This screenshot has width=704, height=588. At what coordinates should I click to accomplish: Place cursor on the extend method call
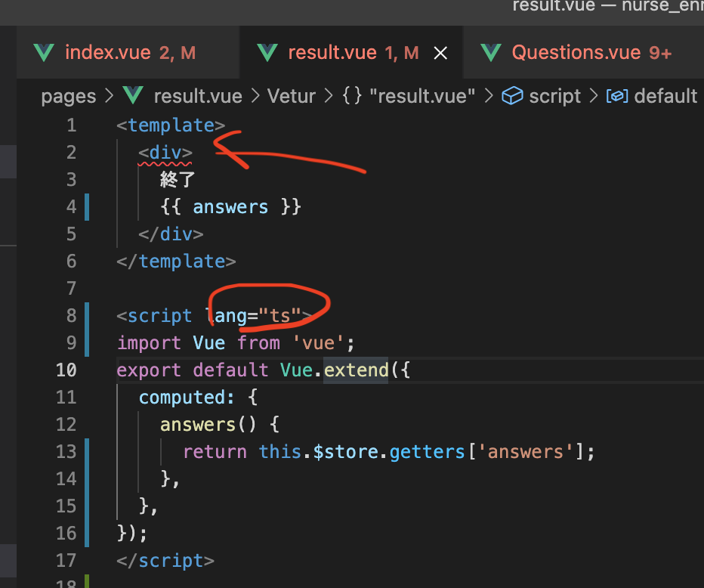click(x=356, y=370)
